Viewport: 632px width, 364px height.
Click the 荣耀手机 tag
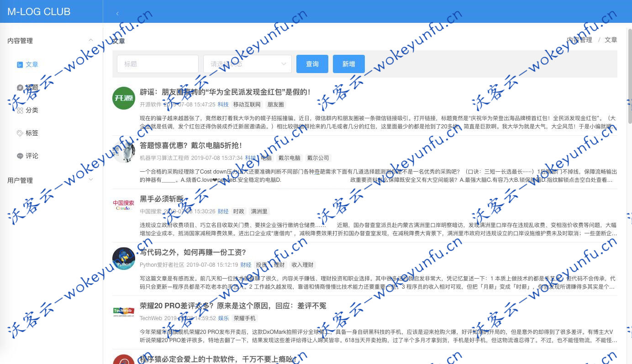[245, 318]
